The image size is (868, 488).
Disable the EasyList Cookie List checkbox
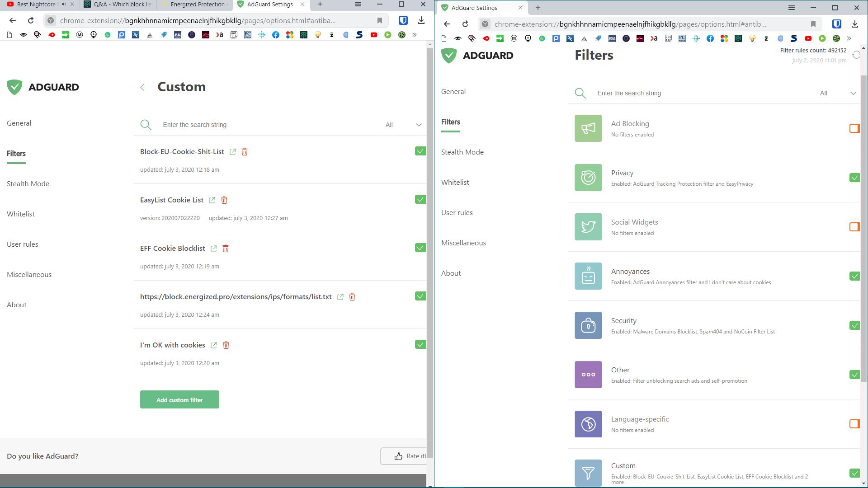(420, 199)
